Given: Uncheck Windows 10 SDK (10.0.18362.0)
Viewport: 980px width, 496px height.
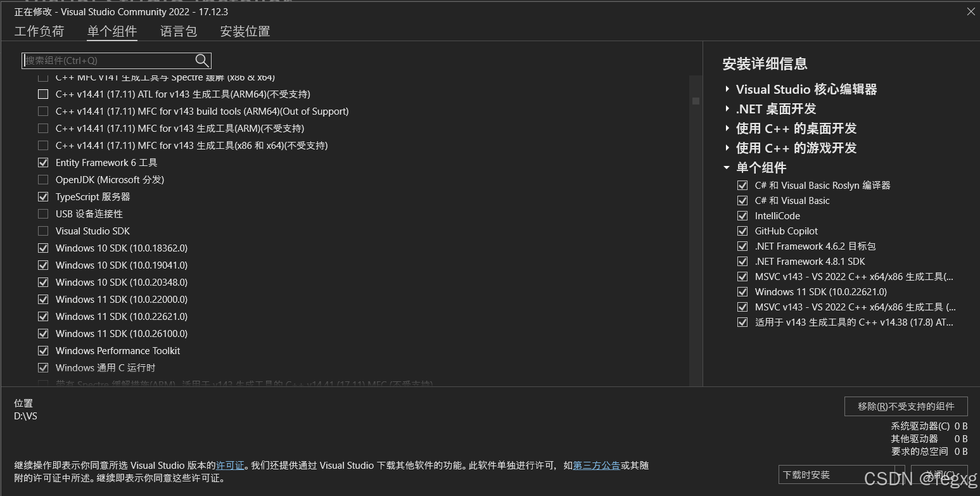Looking at the screenshot, I should 43,248.
